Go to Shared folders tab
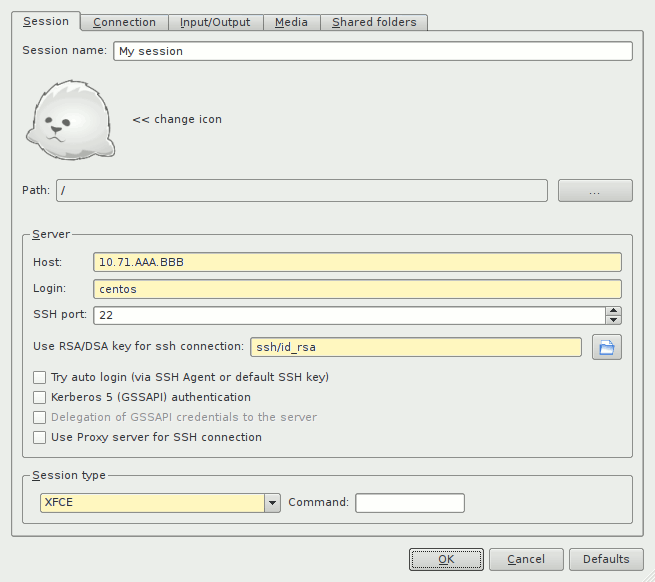Viewport: 655px width, 582px height. pyautogui.click(x=374, y=22)
